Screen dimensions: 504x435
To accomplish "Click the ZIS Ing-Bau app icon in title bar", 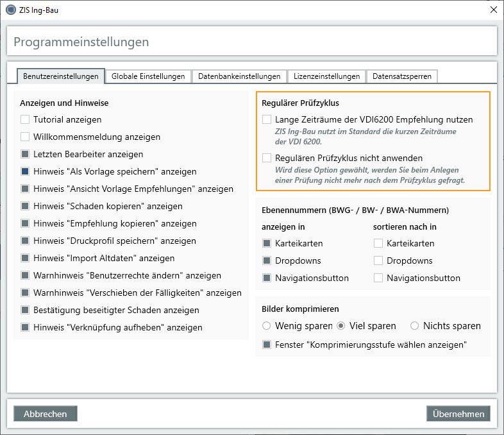I will coord(11,10).
